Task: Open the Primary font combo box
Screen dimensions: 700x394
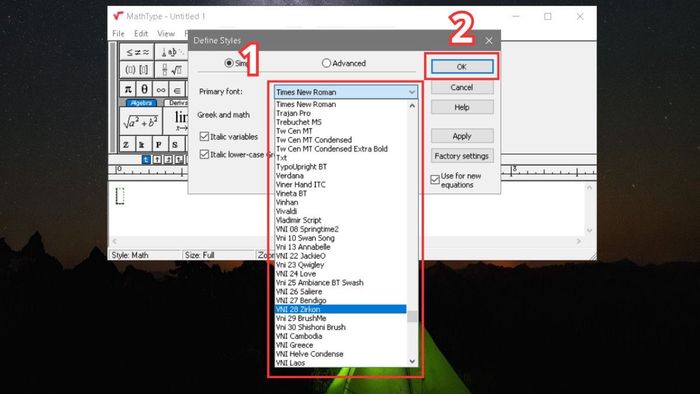Action: pos(346,92)
